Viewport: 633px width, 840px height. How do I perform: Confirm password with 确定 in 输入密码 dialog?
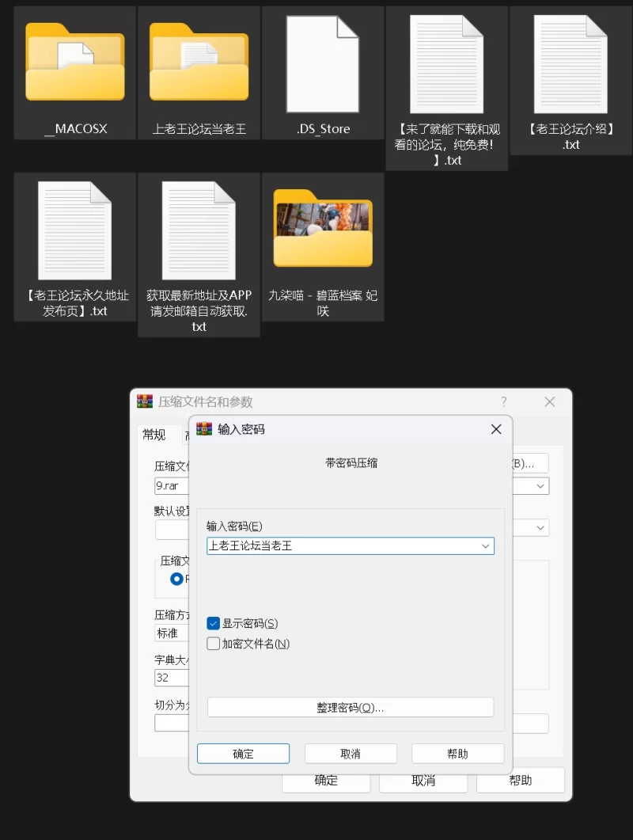coord(243,754)
